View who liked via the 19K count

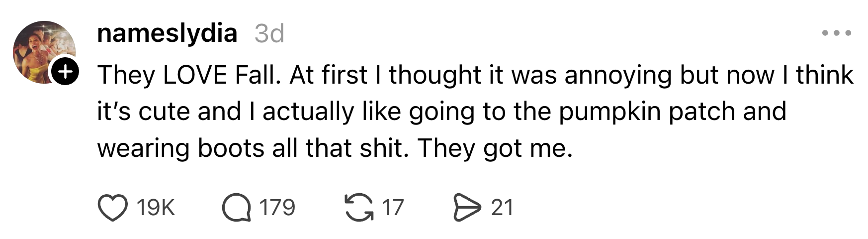click(156, 208)
